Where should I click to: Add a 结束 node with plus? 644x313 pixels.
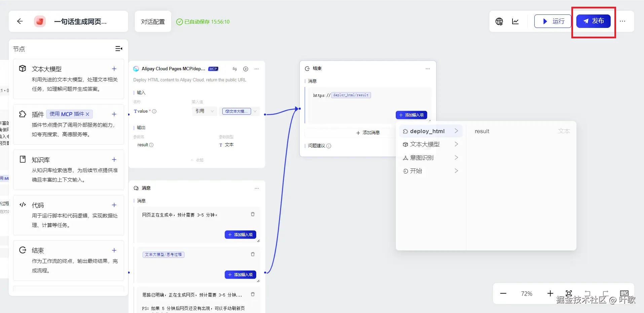(x=114, y=250)
